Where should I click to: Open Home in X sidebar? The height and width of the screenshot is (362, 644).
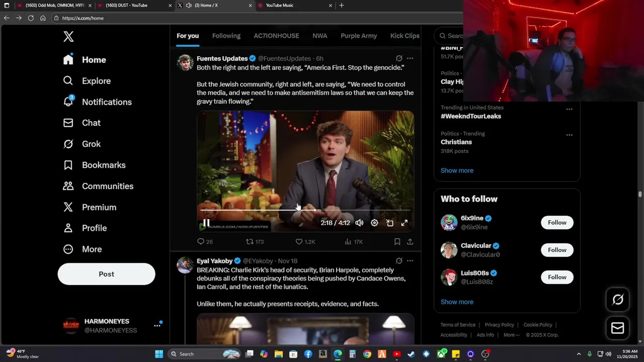point(85,60)
